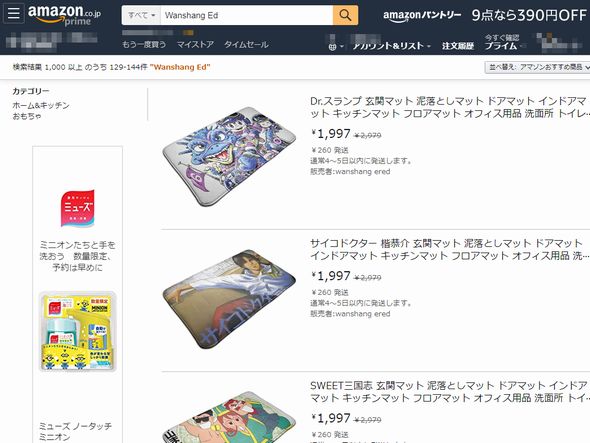Open the 並べ替え sort dropdown
Image resolution: width=590 pixels, height=443 pixels.
point(538,67)
